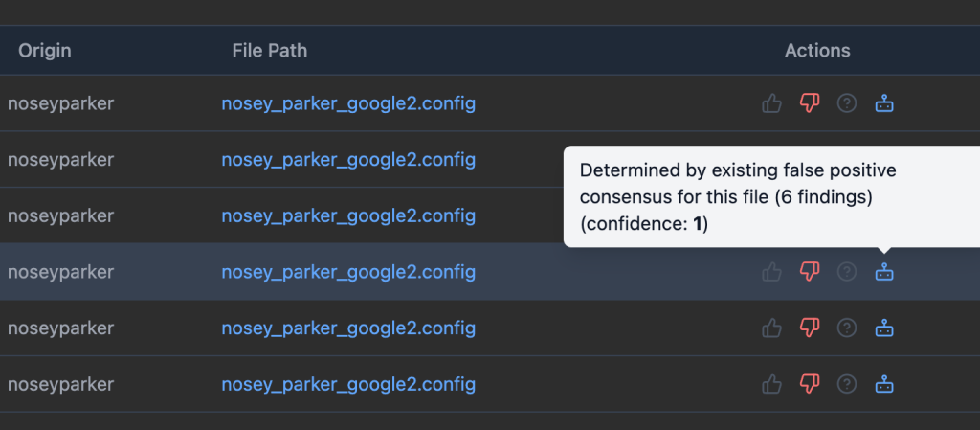This screenshot has width=980, height=430.
Task: Click question mark in the highlighted row
Action: [846, 272]
